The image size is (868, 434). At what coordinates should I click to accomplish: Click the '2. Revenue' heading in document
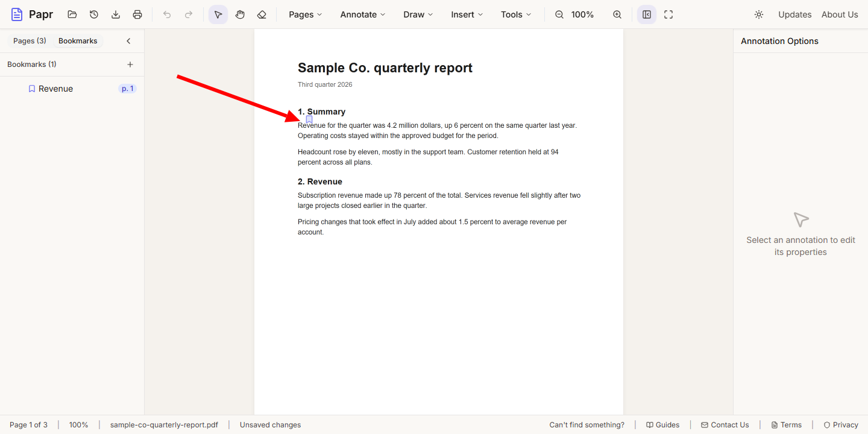(x=320, y=181)
